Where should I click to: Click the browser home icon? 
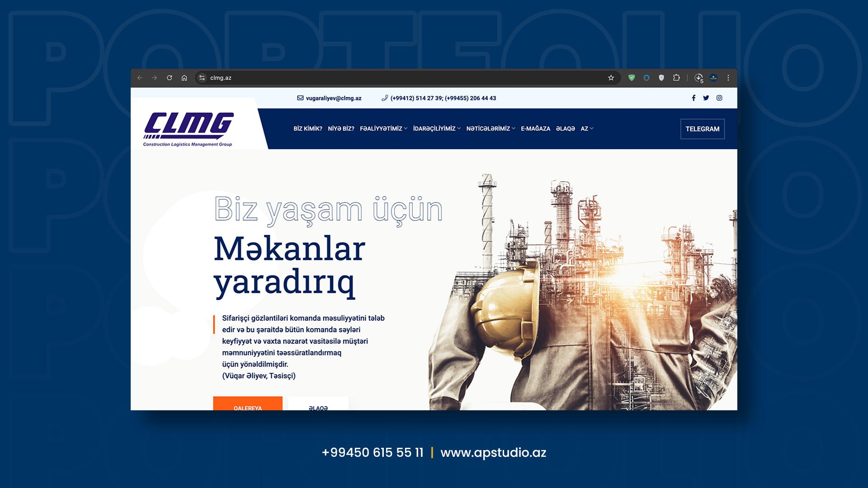[184, 78]
